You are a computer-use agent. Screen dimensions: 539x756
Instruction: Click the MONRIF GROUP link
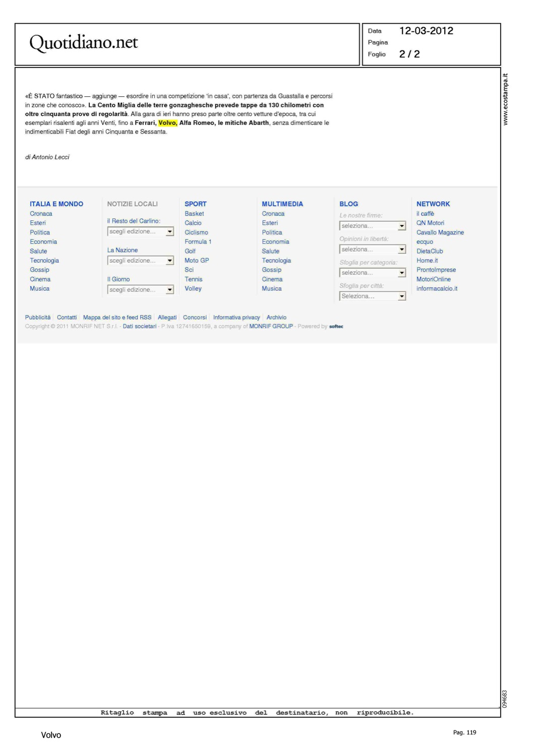point(271,327)
